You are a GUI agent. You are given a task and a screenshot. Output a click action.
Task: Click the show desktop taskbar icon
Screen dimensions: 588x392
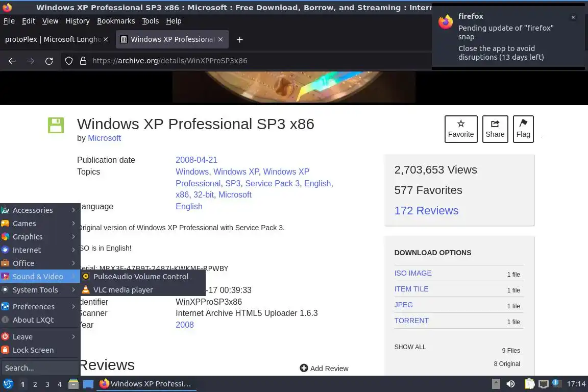coord(88,384)
